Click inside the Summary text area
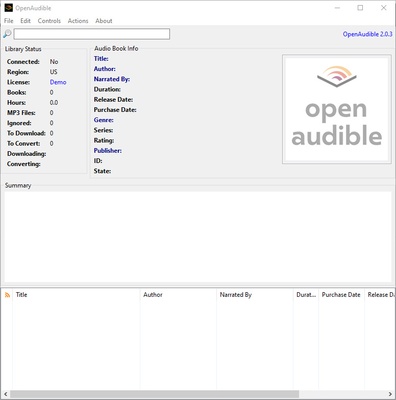 (x=198, y=237)
